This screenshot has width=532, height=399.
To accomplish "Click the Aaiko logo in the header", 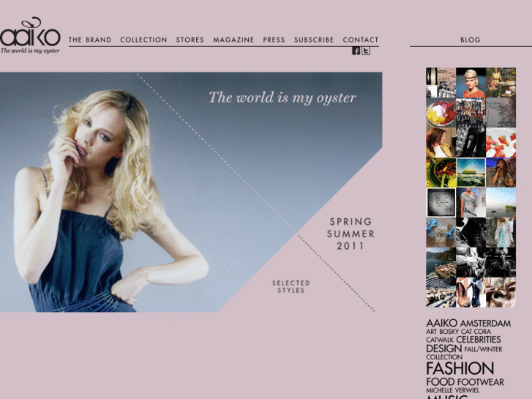I will point(30,35).
